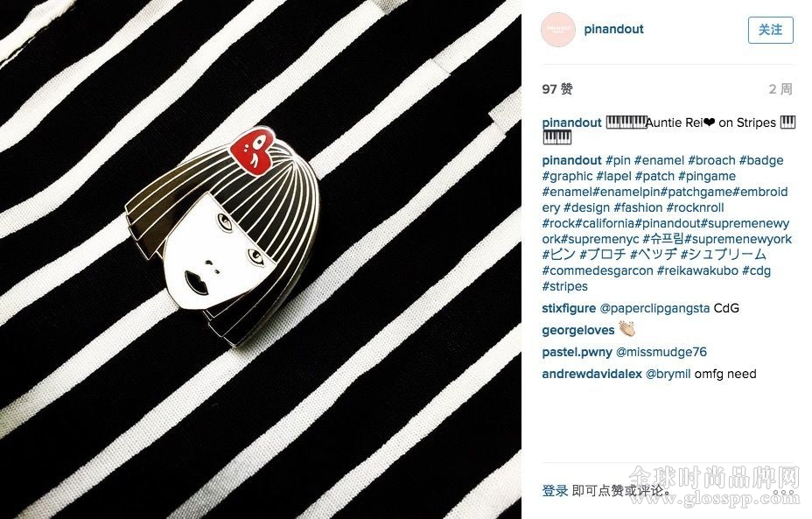This screenshot has width=812, height=519.
Task: Click the 2 周 post timestamp
Action: (780, 89)
